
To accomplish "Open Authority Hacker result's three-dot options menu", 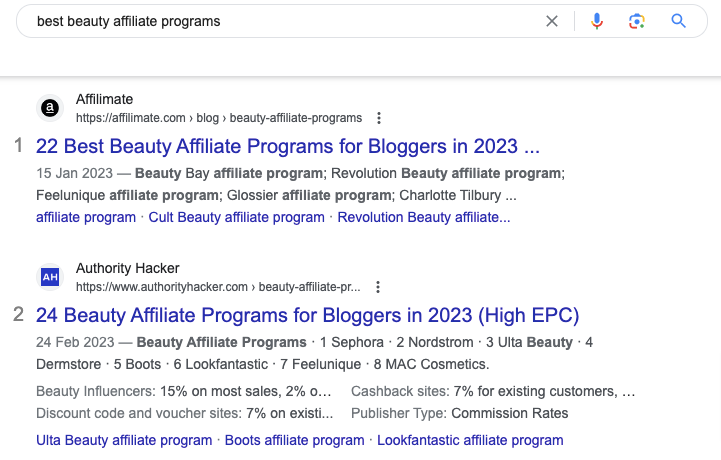I will coord(378,287).
